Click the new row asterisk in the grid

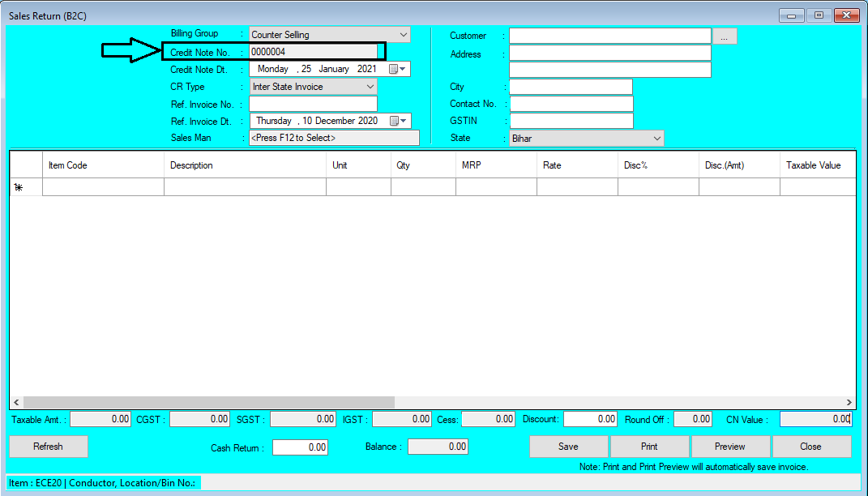click(x=19, y=187)
